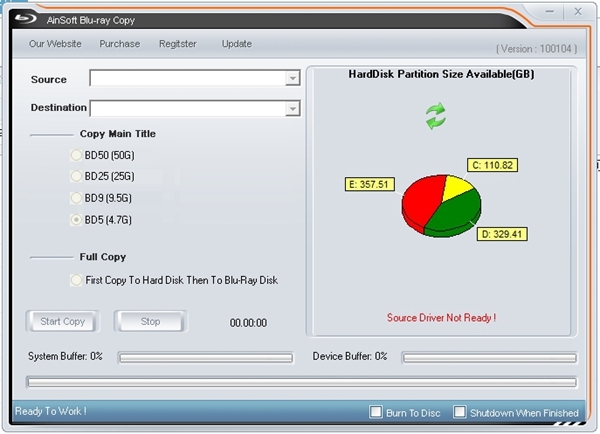
Task: Enable the Burn To Disc checkbox
Action: click(376, 412)
